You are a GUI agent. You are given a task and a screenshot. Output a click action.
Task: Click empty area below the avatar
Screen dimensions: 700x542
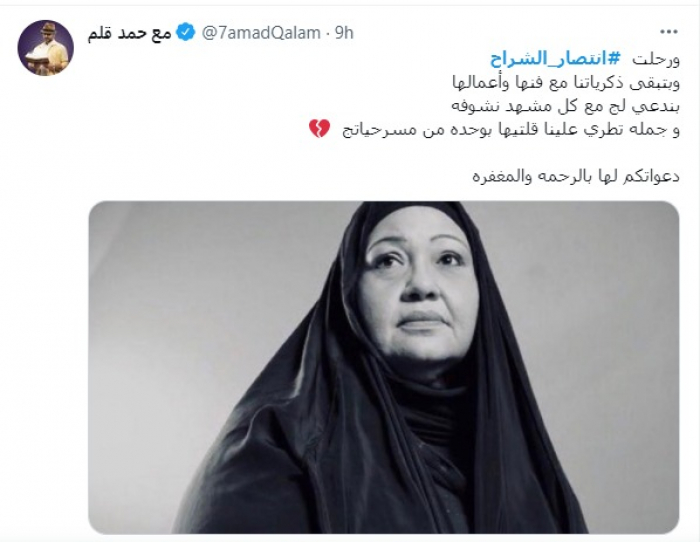pos(46,268)
